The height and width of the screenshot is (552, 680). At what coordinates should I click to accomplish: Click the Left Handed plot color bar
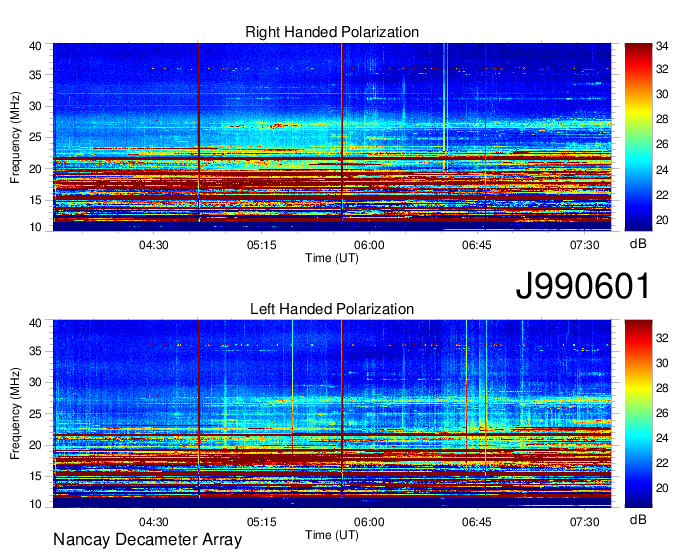pos(638,414)
